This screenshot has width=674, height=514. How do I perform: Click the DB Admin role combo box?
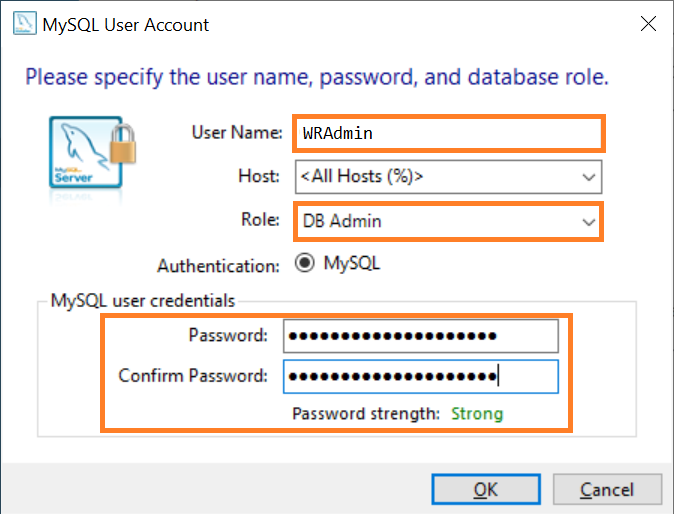[448, 221]
